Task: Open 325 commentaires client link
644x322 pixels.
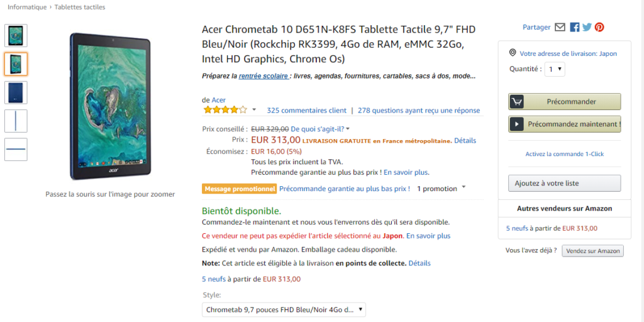Action: [306, 110]
